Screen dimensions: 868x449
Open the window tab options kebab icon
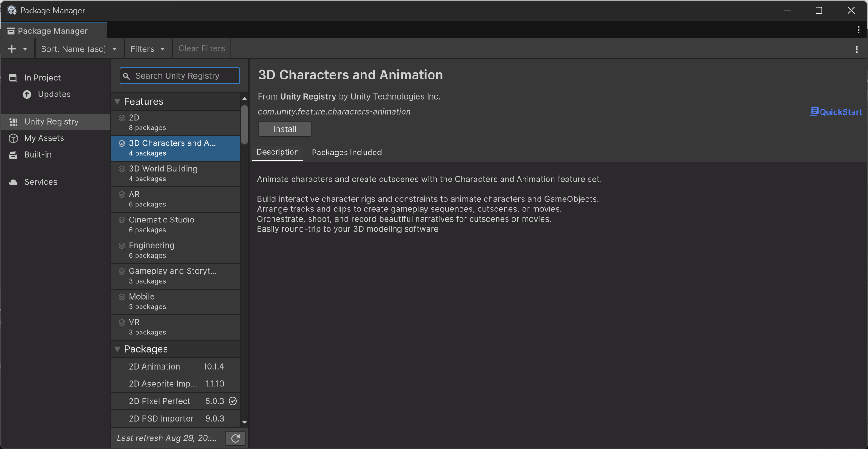coord(858,30)
